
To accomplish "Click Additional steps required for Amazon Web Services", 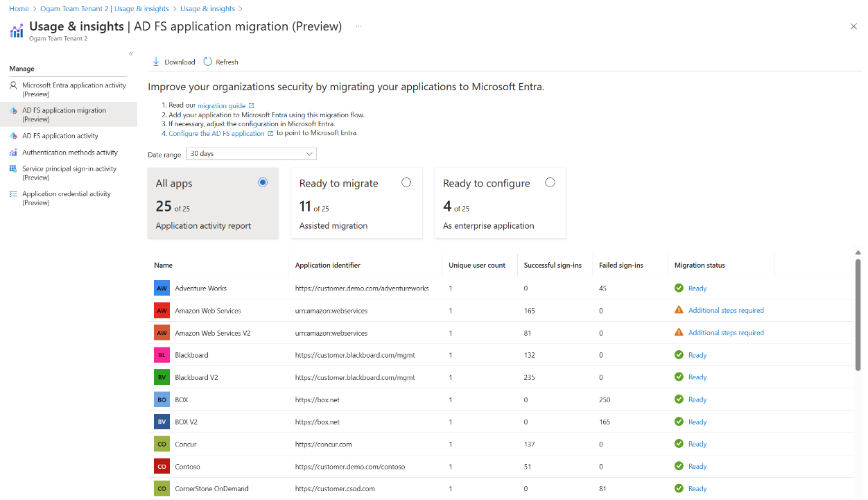I will coord(726,310).
